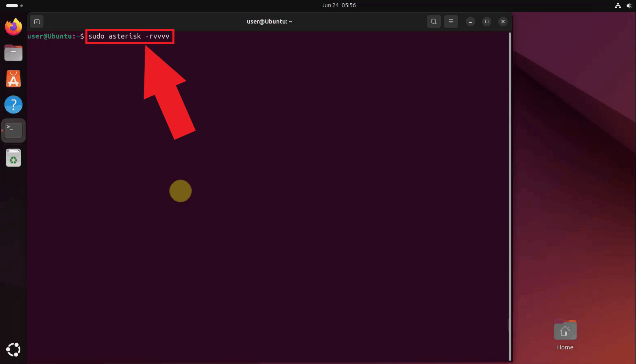Select the Terminal dock icon
Screen dimensions: 636x364
[13, 130]
